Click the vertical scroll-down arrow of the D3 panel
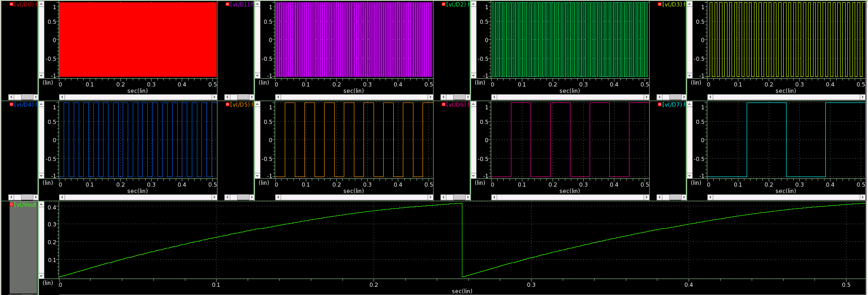Image resolution: width=868 pixels, height=295 pixels. coord(689,75)
